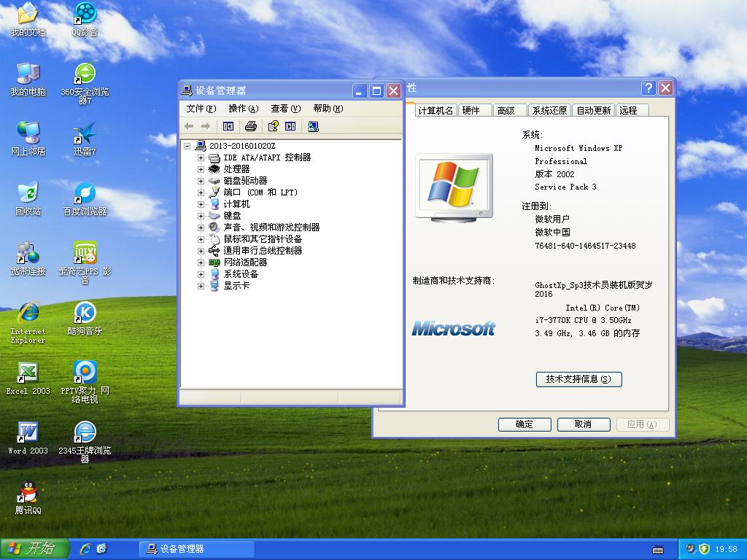Click the 设备管理器 taskbar button
This screenshot has height=560, width=747.
(x=196, y=549)
